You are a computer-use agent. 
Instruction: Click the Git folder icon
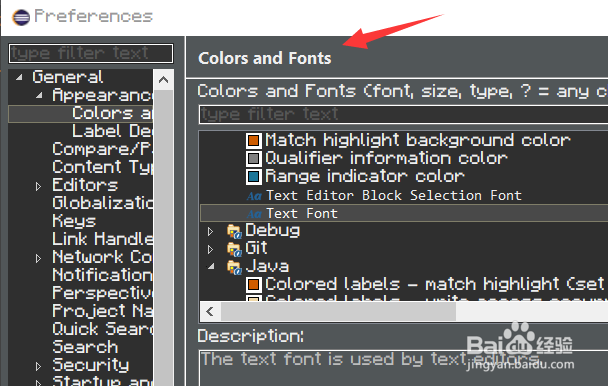[234, 249]
